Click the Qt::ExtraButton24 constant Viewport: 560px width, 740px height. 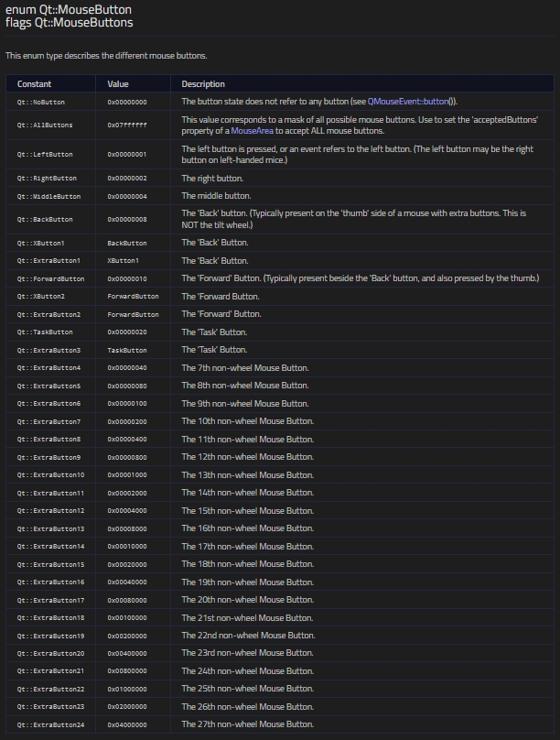click(50, 725)
